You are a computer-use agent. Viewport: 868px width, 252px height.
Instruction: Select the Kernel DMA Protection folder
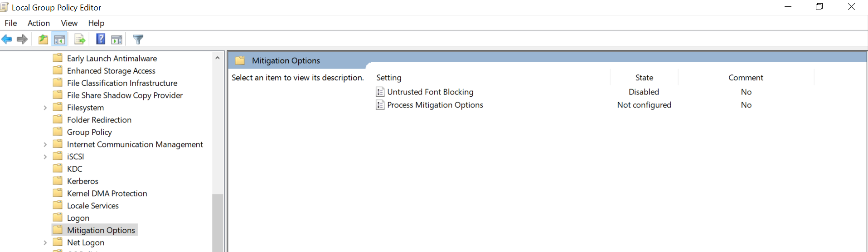pyautogui.click(x=107, y=193)
